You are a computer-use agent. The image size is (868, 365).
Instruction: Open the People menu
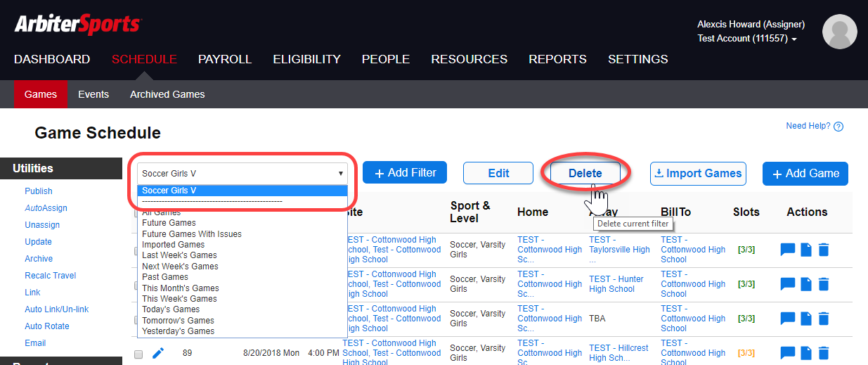coord(386,59)
